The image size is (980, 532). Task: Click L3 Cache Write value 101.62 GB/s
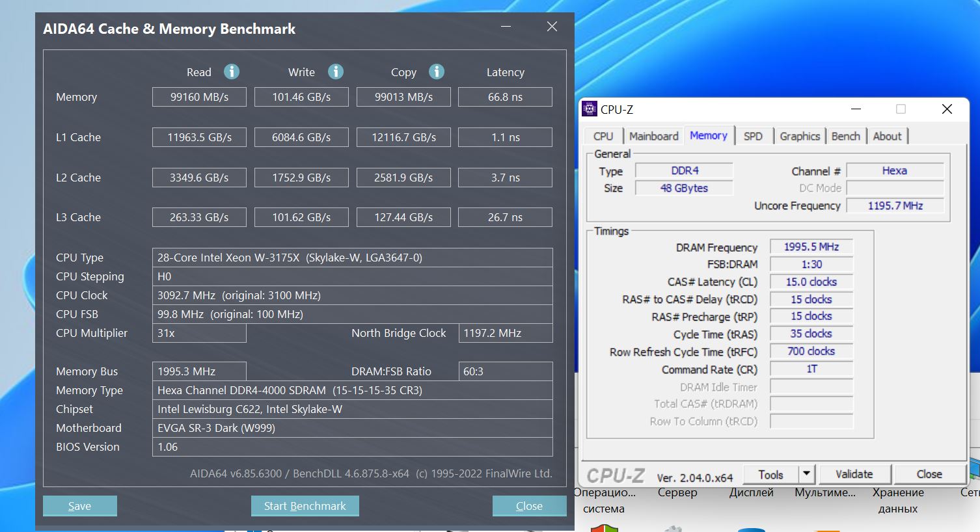point(301,217)
